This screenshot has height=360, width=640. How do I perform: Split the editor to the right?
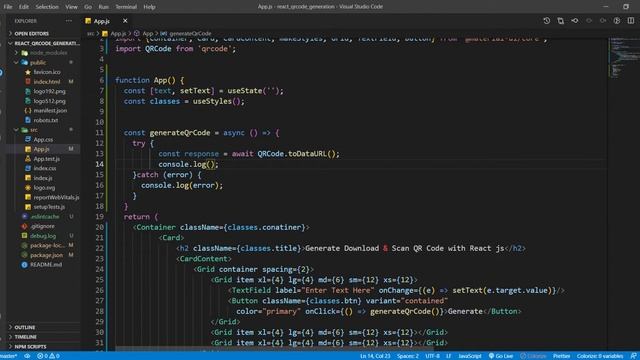click(631, 21)
